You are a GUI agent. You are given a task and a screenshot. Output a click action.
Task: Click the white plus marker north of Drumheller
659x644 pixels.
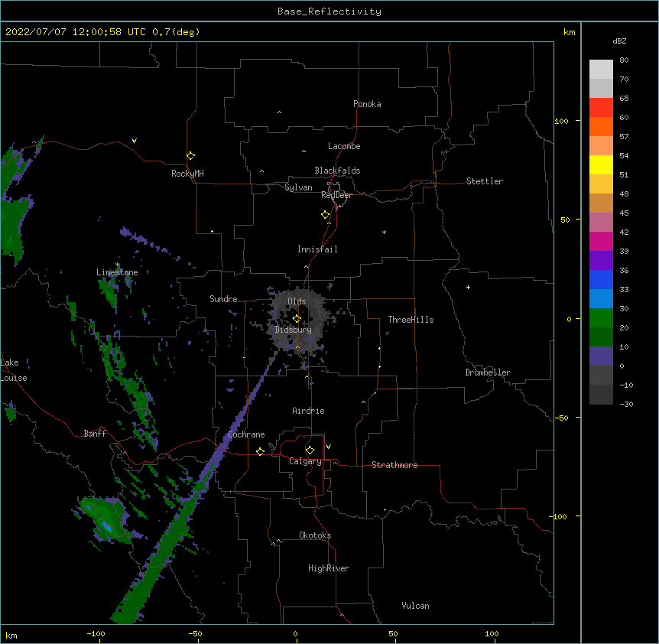(468, 287)
